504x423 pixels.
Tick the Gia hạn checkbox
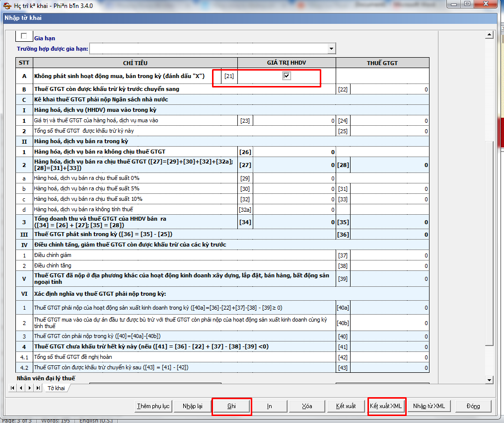click(24, 36)
